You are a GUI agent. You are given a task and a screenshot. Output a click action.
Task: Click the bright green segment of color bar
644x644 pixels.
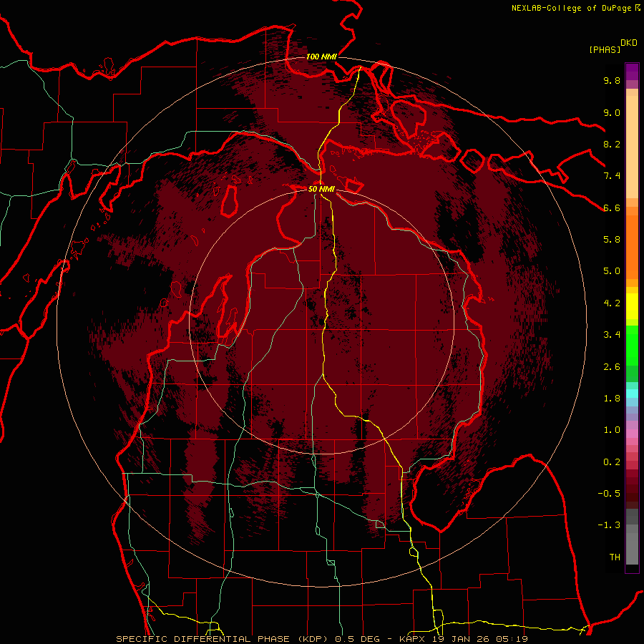pyautogui.click(x=632, y=345)
